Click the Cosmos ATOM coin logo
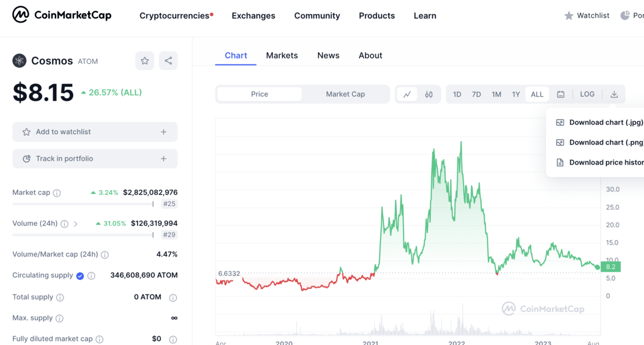 [x=19, y=61]
